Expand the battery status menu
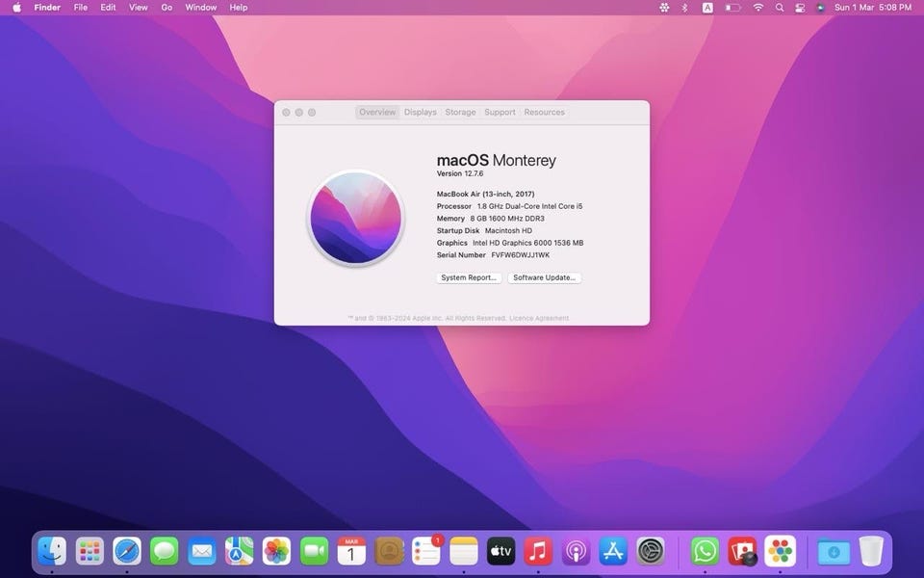Viewport: 924px width, 578px height. (732, 8)
